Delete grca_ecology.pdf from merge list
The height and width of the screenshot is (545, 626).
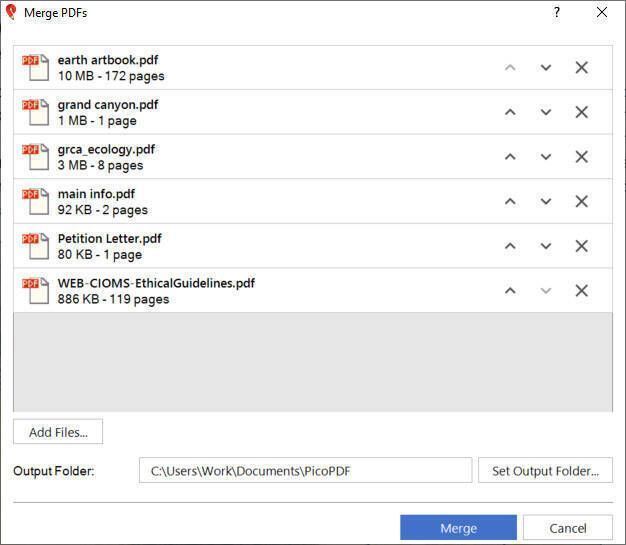point(581,157)
